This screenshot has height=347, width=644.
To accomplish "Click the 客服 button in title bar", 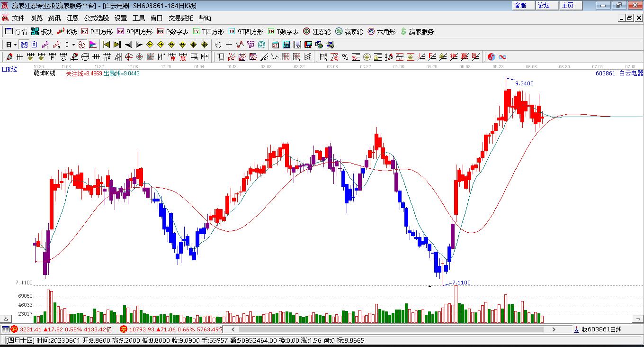I will tap(523, 5).
